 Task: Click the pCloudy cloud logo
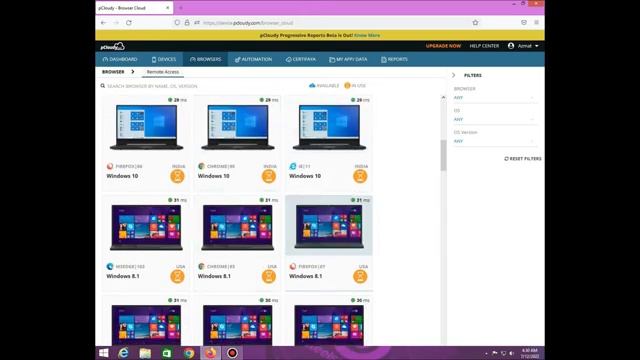(x=113, y=46)
